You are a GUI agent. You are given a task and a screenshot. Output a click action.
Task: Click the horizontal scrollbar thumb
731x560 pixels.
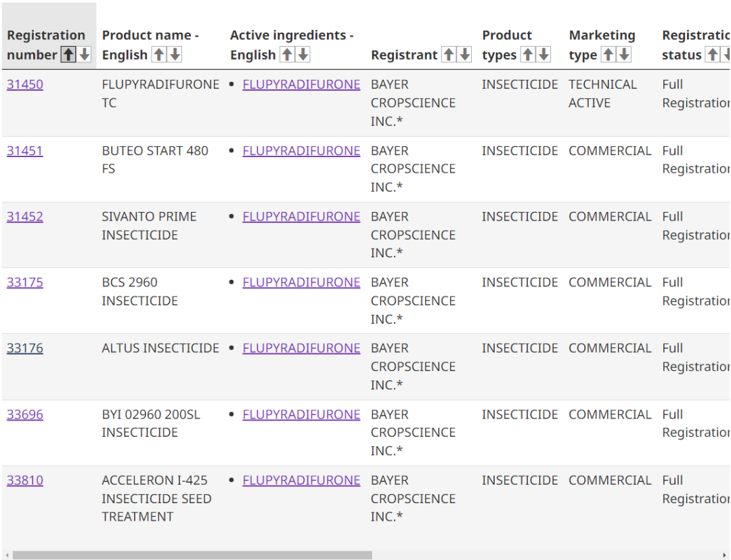(x=192, y=555)
